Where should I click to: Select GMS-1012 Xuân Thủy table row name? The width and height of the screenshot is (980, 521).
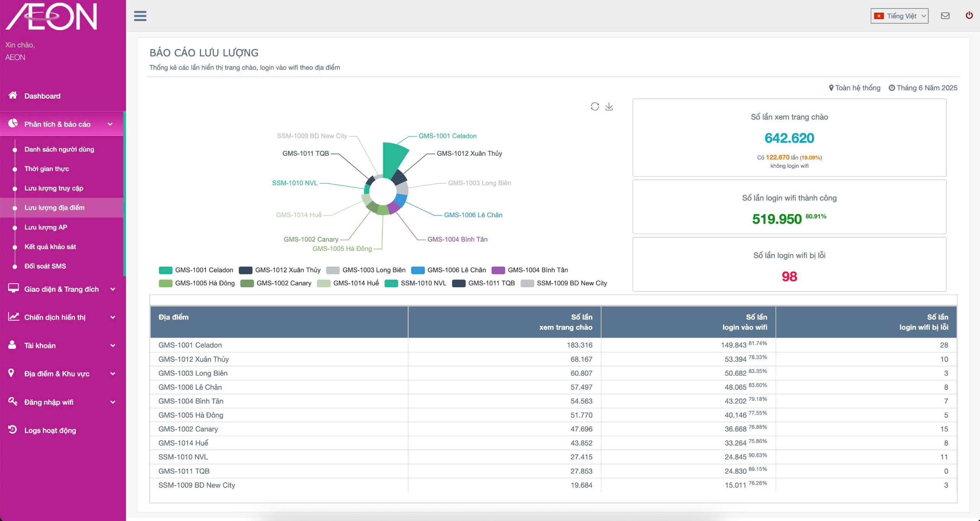193,359
